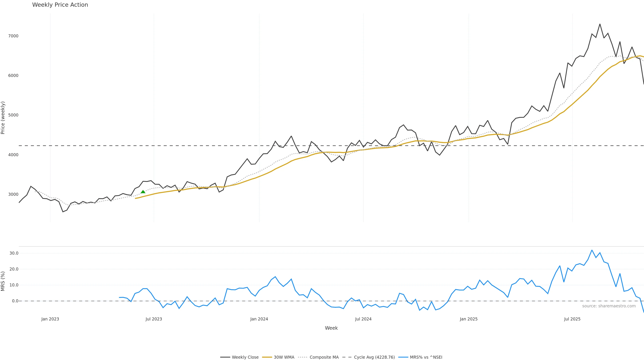644x362 pixels.
Task: Toggle the Weekly Close legend entry
Action: [x=245, y=357]
